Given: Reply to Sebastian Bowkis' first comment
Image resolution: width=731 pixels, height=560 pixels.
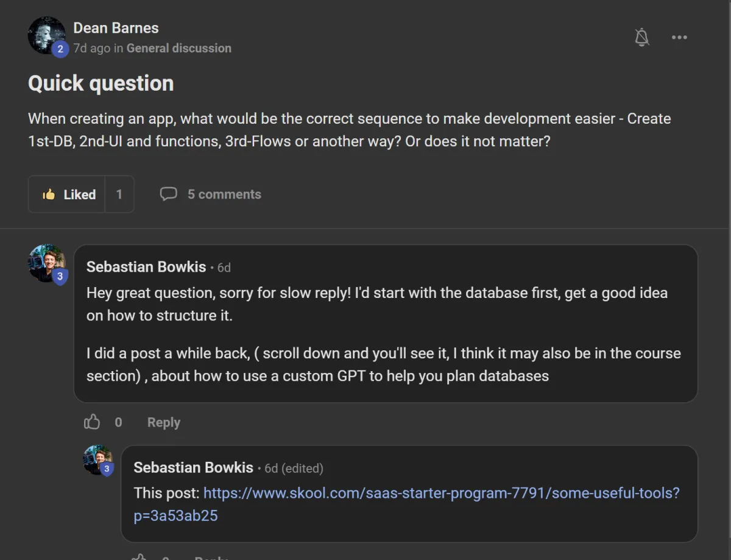Looking at the screenshot, I should pyautogui.click(x=164, y=422).
